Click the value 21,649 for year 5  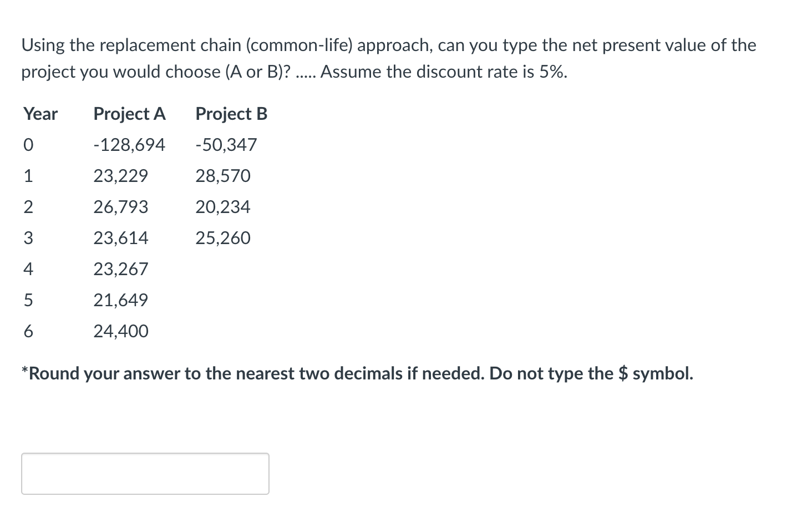(x=120, y=300)
